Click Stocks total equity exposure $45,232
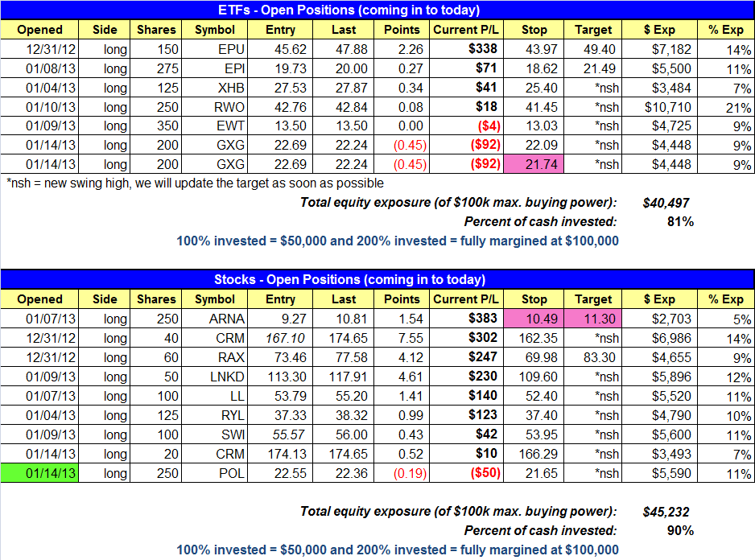The image size is (755, 560). tap(666, 512)
